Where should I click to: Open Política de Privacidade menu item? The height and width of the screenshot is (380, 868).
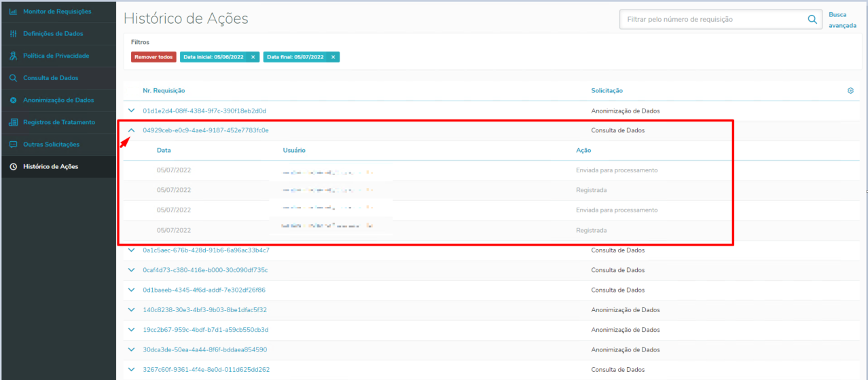pos(58,56)
